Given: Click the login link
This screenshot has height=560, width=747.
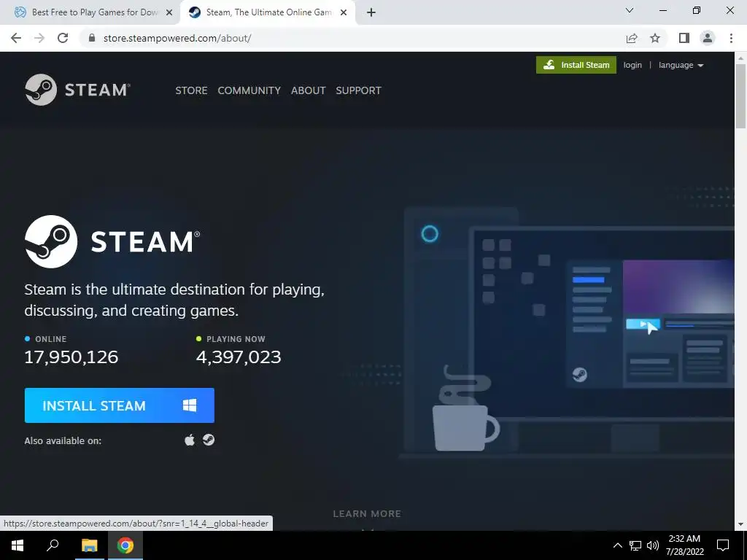Looking at the screenshot, I should [x=632, y=65].
